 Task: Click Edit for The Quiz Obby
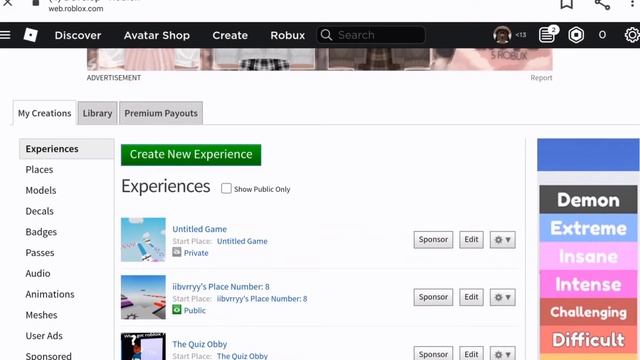[x=471, y=353]
